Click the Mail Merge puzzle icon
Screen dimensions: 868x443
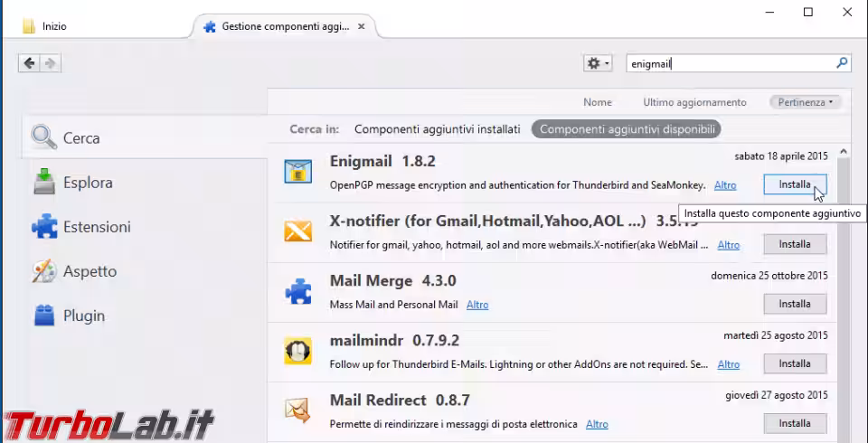click(x=297, y=291)
